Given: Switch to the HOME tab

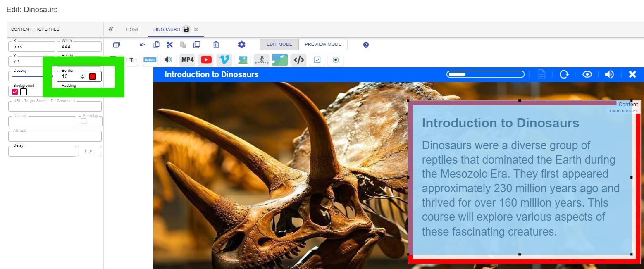Looking at the screenshot, I should click(x=133, y=29).
